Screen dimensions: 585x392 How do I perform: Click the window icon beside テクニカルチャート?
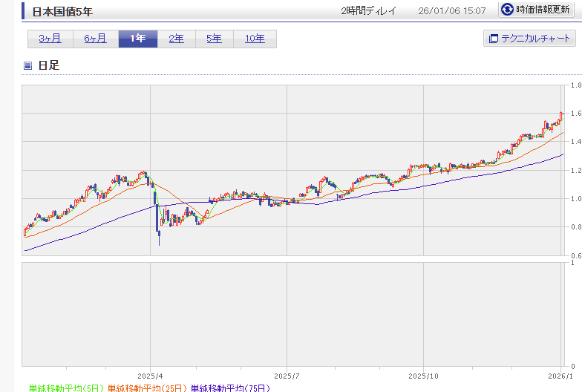coord(493,39)
